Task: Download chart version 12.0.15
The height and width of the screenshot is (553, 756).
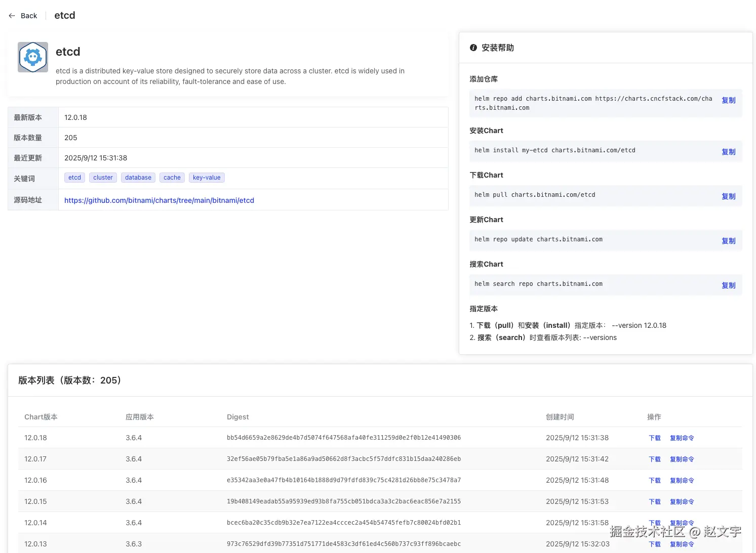Action: 655,502
